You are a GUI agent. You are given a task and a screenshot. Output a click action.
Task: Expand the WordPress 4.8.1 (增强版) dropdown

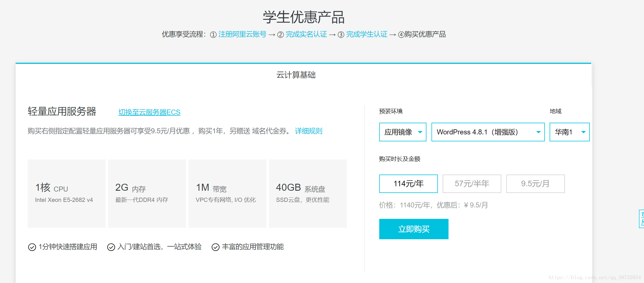click(488, 132)
